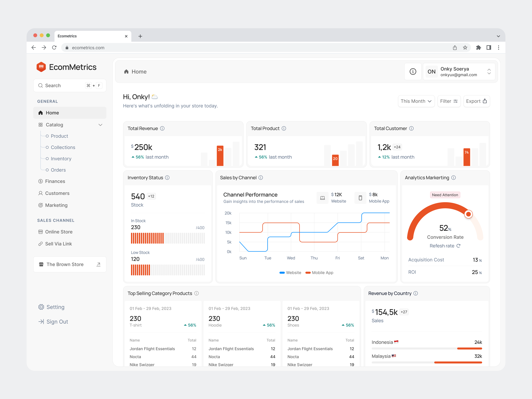
Task: Open the info tooltip beside Total Revenue
Action: [162, 129]
